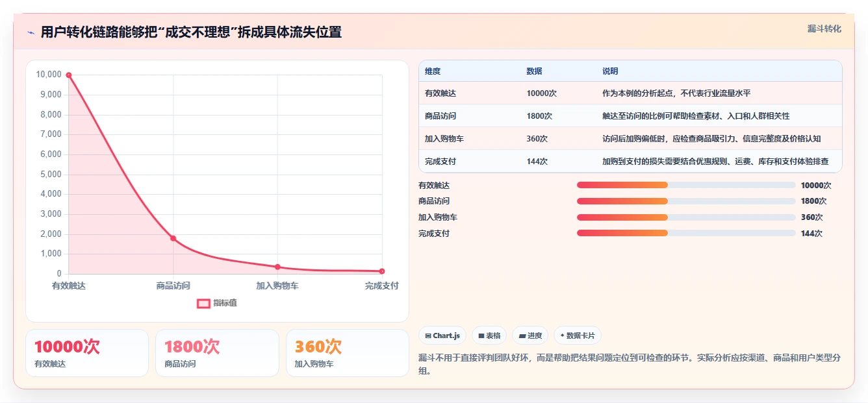Click description starting 触达至访问的比例
The image size is (868, 403).
click(x=696, y=116)
